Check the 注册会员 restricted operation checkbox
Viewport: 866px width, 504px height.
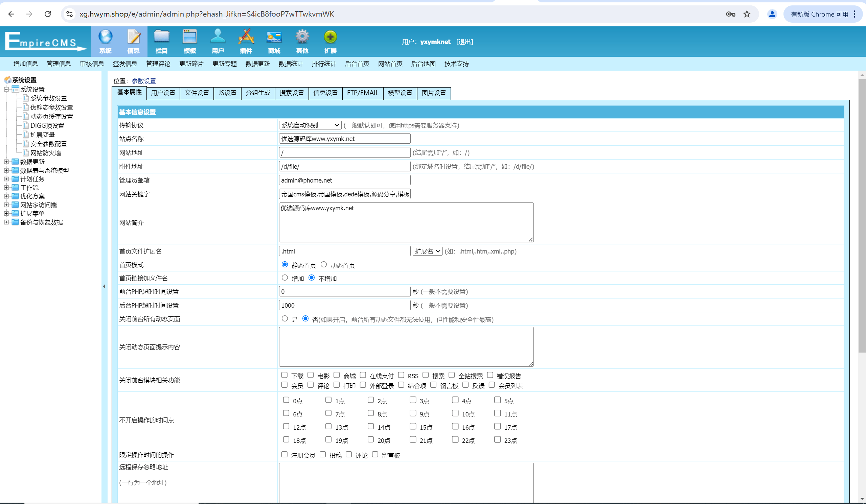pos(284,455)
